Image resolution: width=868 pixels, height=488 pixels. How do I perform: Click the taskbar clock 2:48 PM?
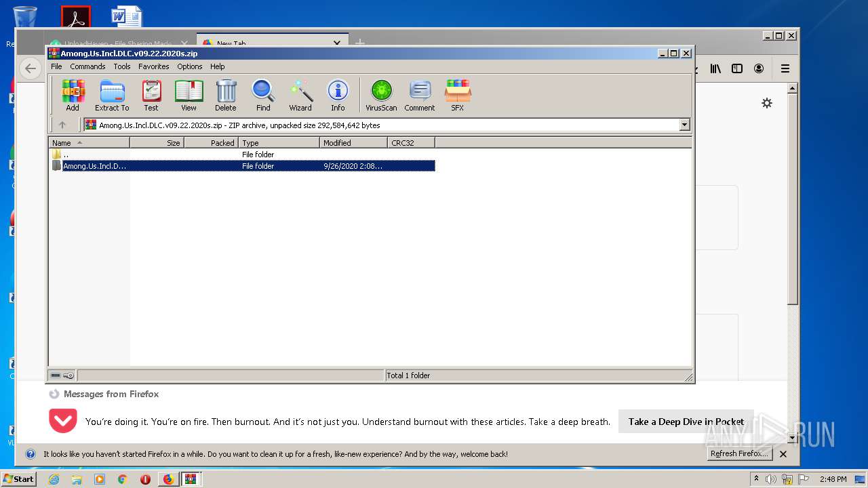click(x=833, y=479)
